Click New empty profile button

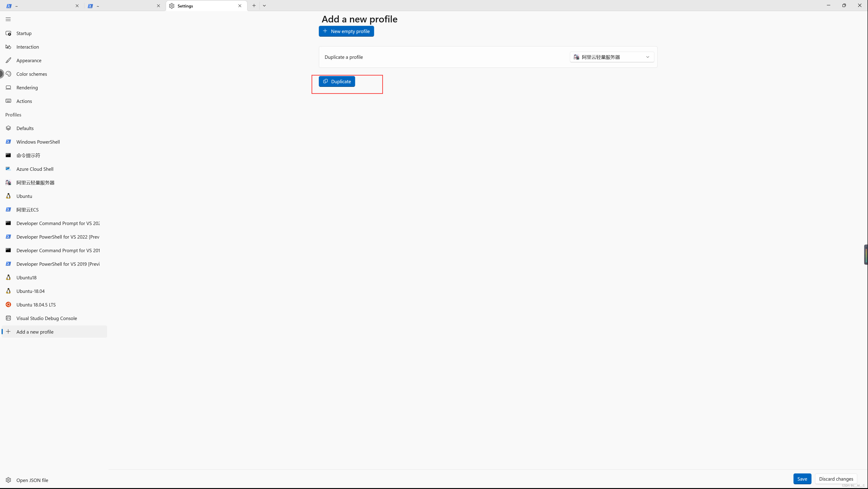coord(346,31)
